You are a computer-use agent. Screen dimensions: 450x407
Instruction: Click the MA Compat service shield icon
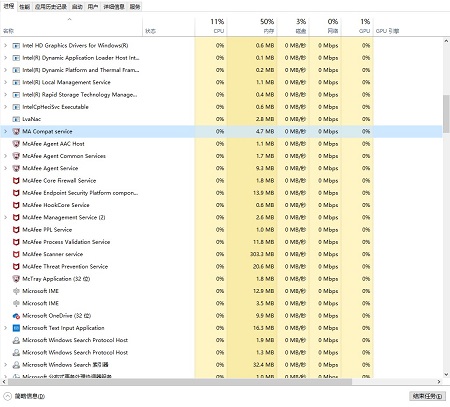tap(16, 132)
